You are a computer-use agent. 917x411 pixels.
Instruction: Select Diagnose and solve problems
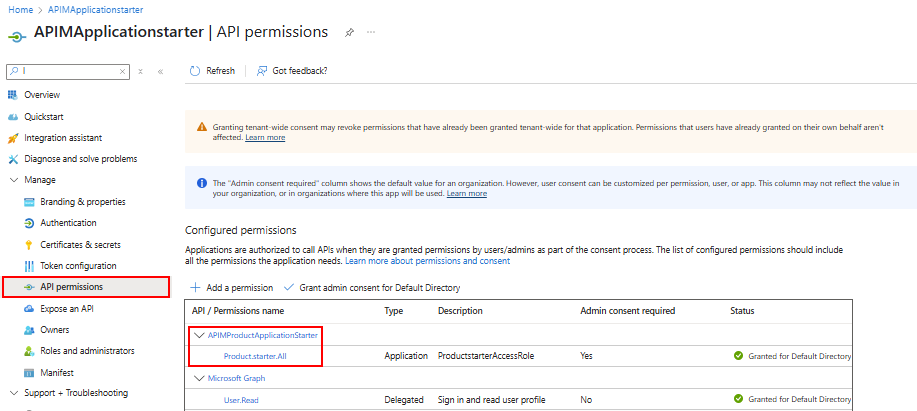coord(80,159)
